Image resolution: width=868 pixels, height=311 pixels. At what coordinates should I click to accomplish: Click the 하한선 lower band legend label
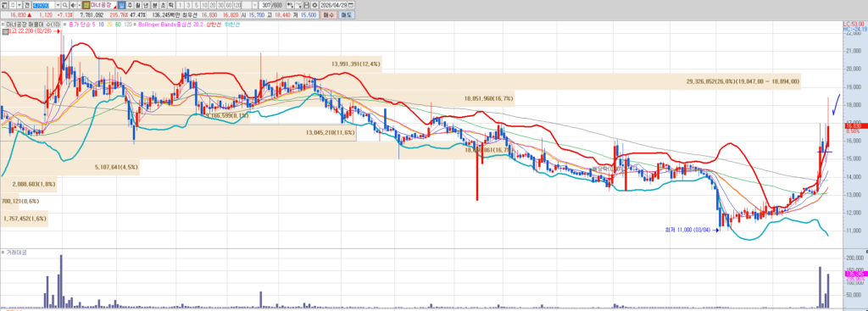[x=231, y=25]
